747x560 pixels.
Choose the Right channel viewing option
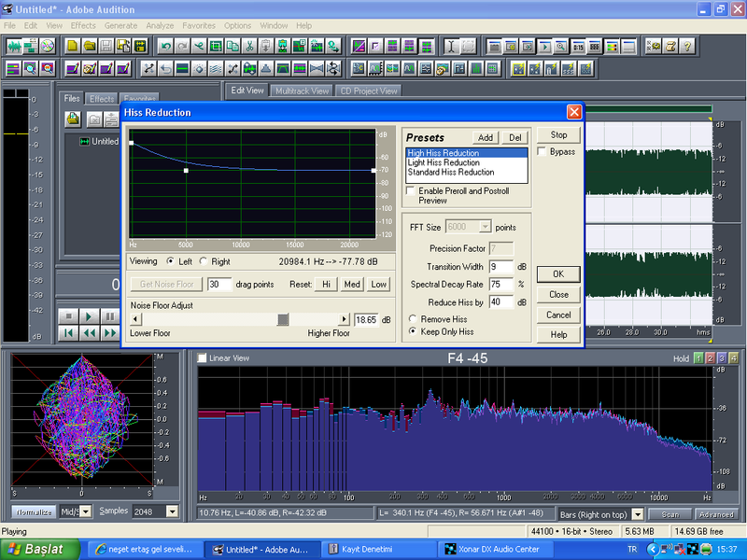tap(204, 261)
